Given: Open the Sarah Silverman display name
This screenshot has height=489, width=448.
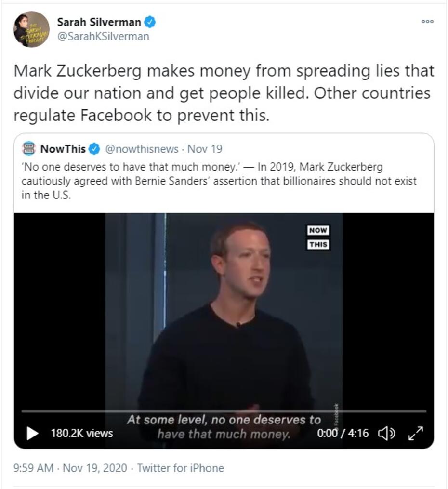Looking at the screenshot, I should (99, 22).
